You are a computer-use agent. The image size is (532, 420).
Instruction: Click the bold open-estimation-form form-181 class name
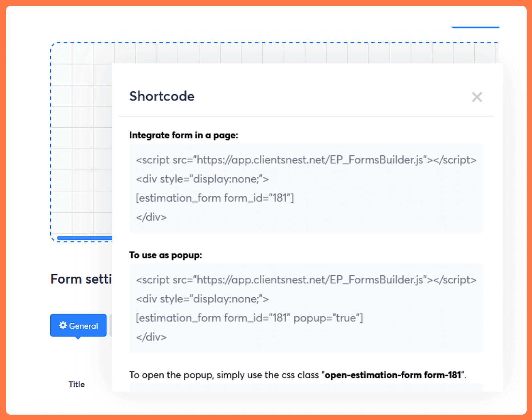(x=393, y=375)
